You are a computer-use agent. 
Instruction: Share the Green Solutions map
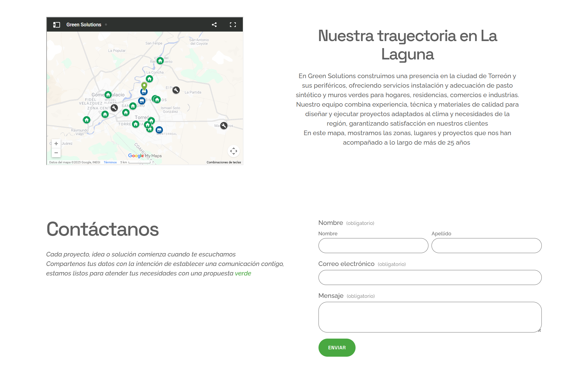(214, 25)
